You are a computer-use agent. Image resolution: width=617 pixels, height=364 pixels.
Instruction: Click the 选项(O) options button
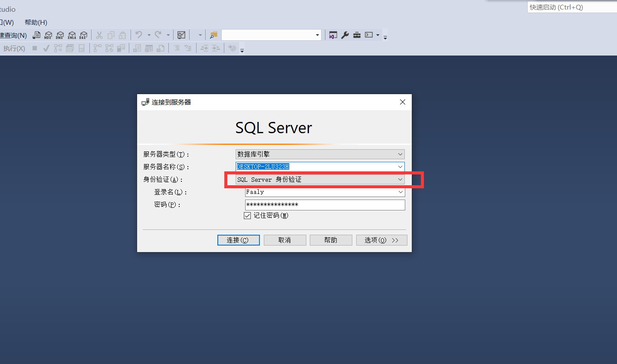tap(381, 240)
